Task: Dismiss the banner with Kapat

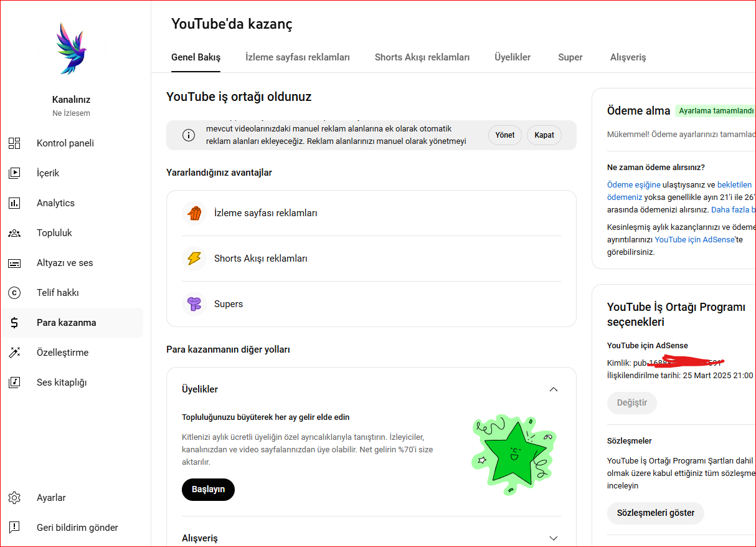Action: tap(544, 135)
